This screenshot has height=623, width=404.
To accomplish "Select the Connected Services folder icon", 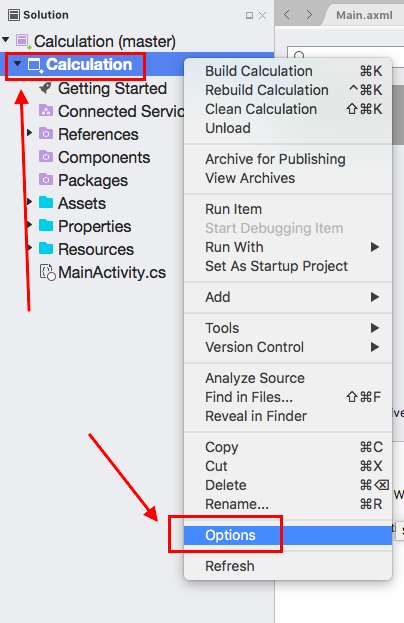I will tap(46, 110).
